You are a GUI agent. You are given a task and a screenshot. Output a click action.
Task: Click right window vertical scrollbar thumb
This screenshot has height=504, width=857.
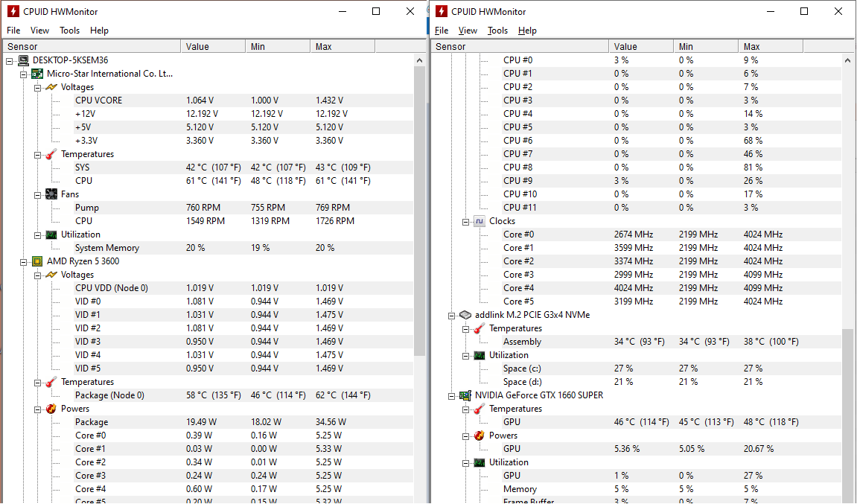[847, 415]
